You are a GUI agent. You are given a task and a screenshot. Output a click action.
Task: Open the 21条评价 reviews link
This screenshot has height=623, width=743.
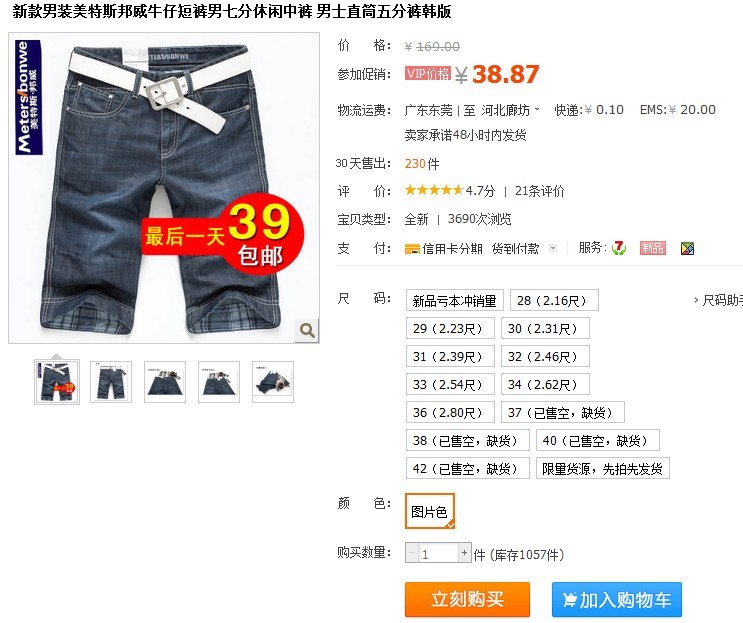[539, 191]
